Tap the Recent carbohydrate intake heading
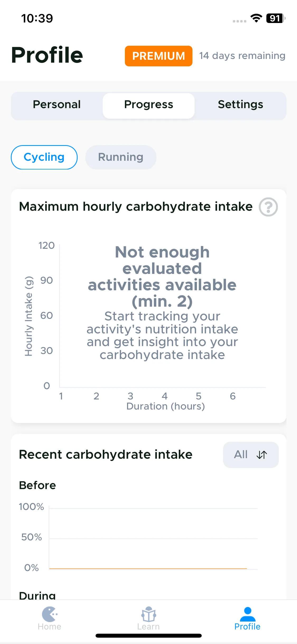The image size is (297, 644). point(106,455)
